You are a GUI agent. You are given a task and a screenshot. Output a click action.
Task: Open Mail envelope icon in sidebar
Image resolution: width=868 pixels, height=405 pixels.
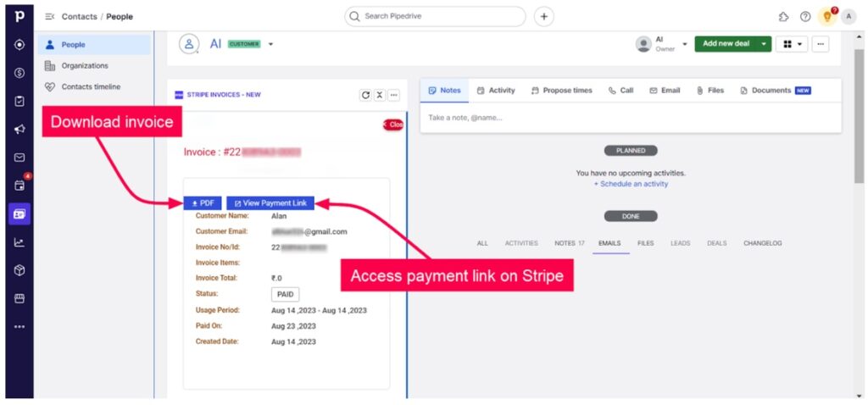(x=19, y=158)
